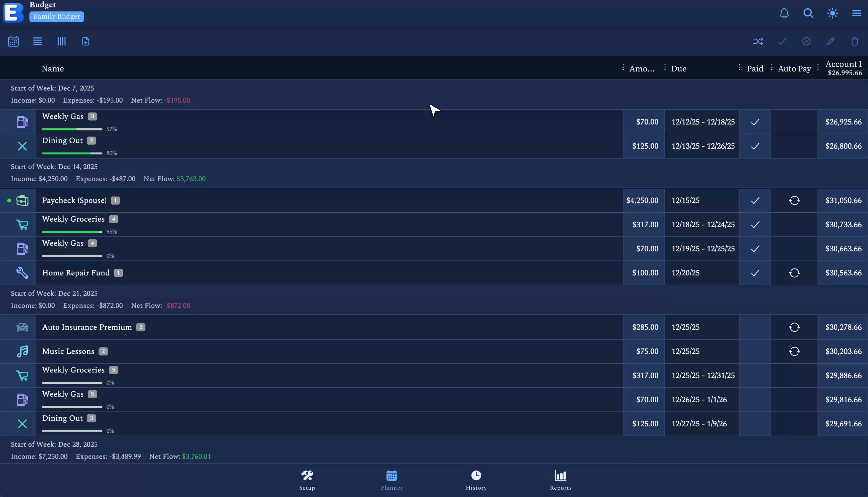Toggle Auto Pay for Music Lessons

click(794, 351)
